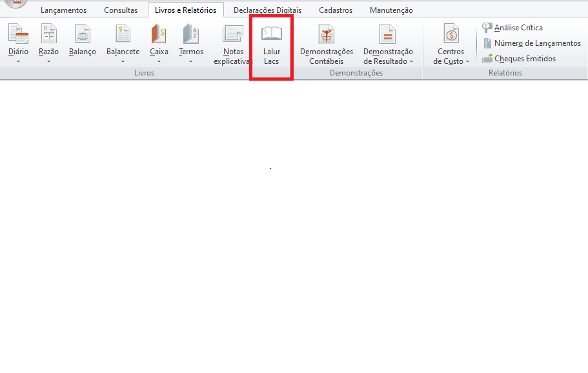Click the Cheques Emitidos label
This screenshot has height=373, width=588.
click(x=525, y=59)
